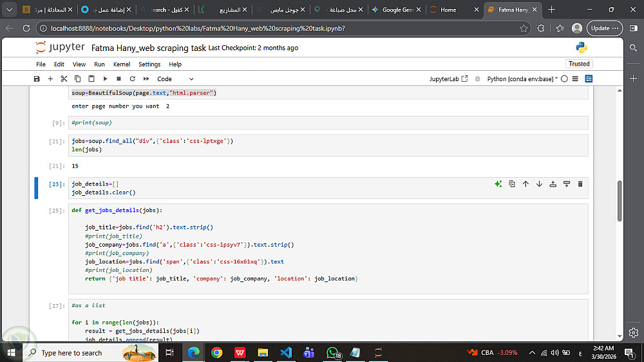Toggle the debugger bug icon
The width and height of the screenshot is (644, 362).
477,79
